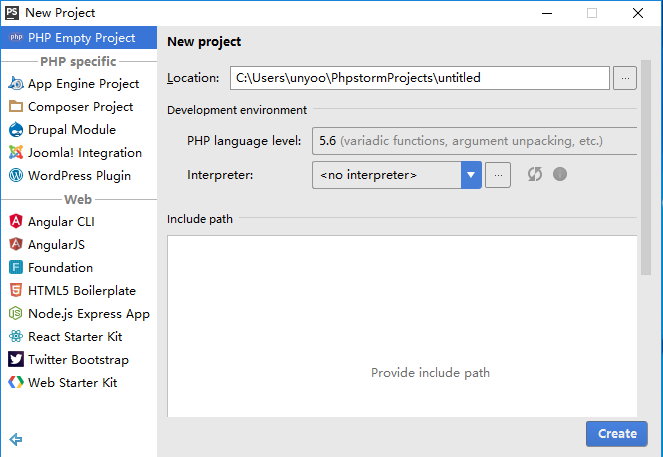The width and height of the screenshot is (663, 457).
Task: Select AngularJS project type
Action: click(x=79, y=244)
